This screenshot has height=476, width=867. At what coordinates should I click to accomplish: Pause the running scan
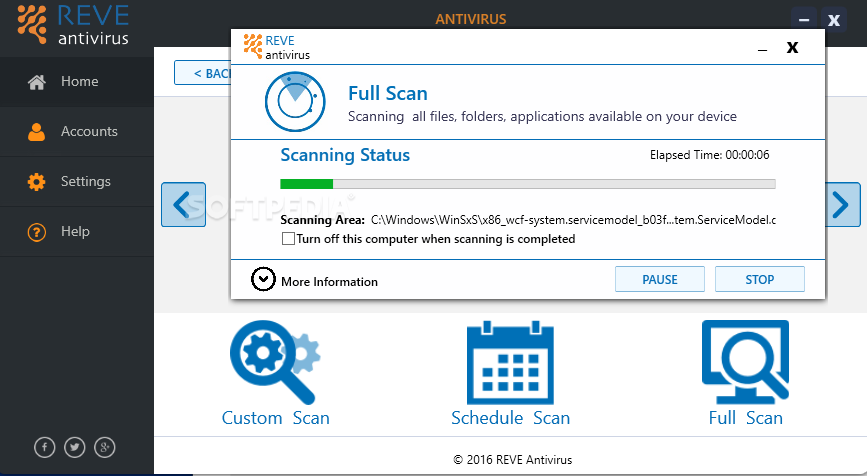[x=660, y=279]
